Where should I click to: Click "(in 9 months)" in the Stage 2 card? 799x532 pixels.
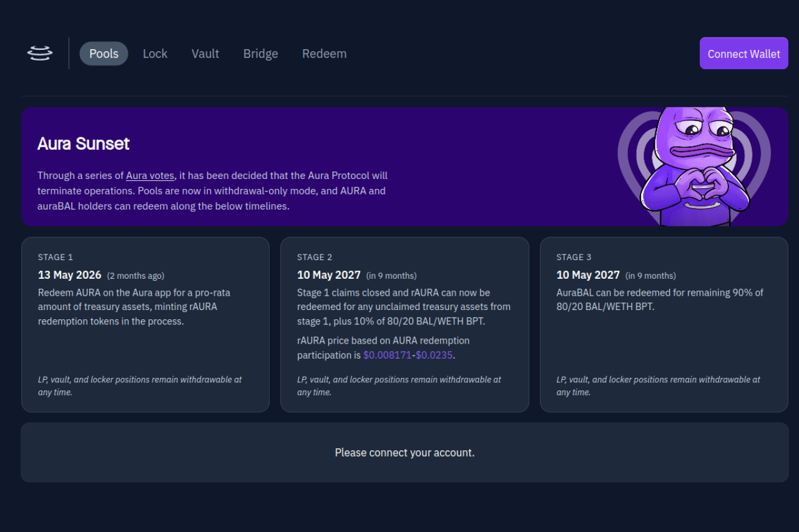[391, 276]
